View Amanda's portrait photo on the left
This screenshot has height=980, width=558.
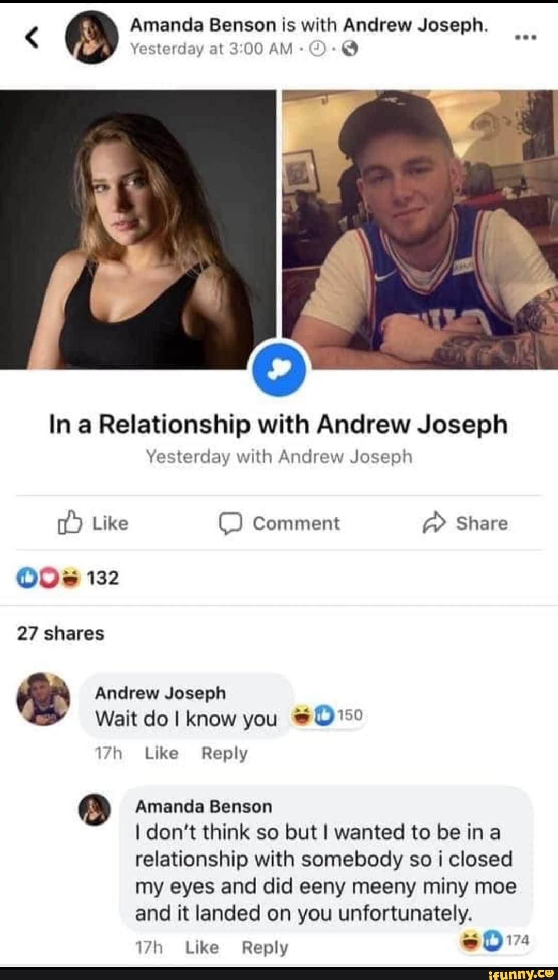138,229
